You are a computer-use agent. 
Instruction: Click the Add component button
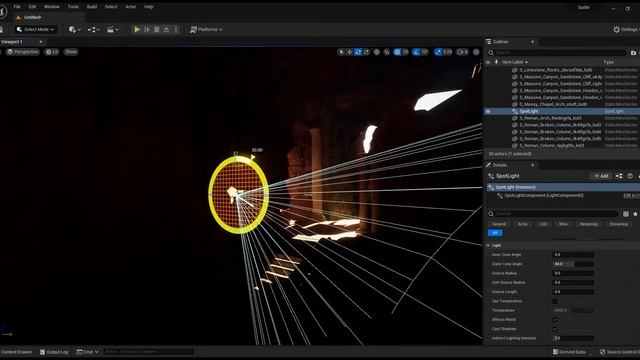pyautogui.click(x=601, y=176)
